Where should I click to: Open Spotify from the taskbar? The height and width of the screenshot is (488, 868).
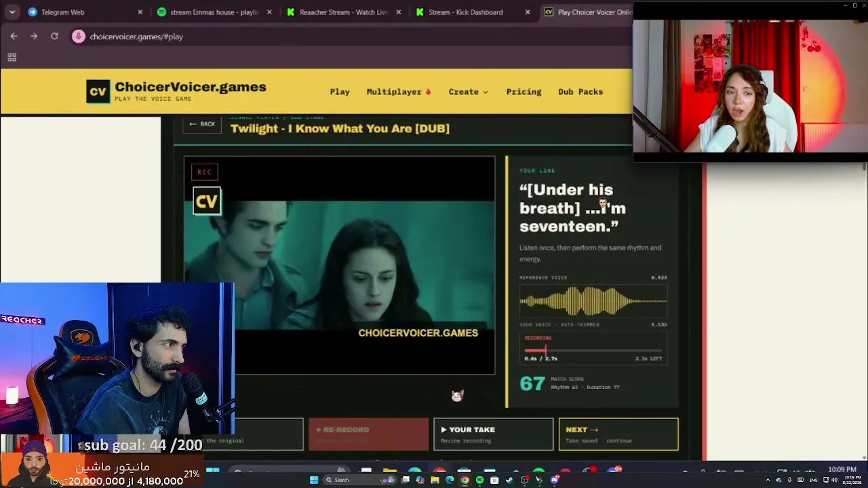click(x=479, y=480)
